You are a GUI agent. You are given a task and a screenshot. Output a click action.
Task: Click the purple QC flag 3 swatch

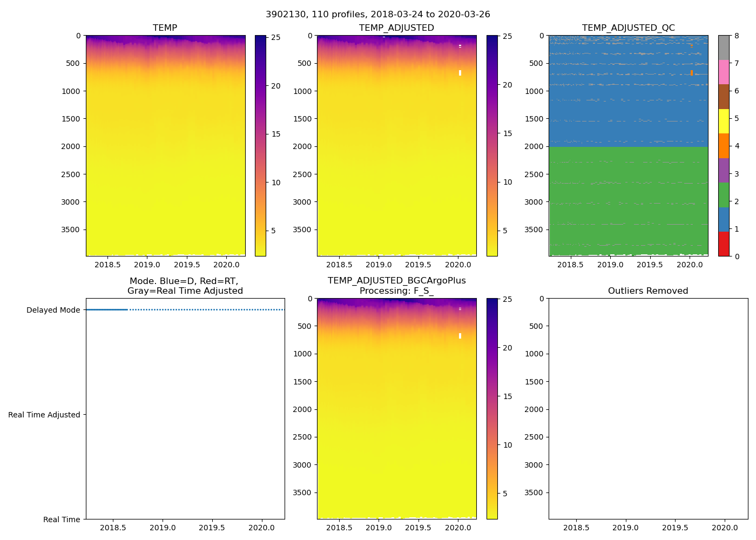tap(724, 171)
